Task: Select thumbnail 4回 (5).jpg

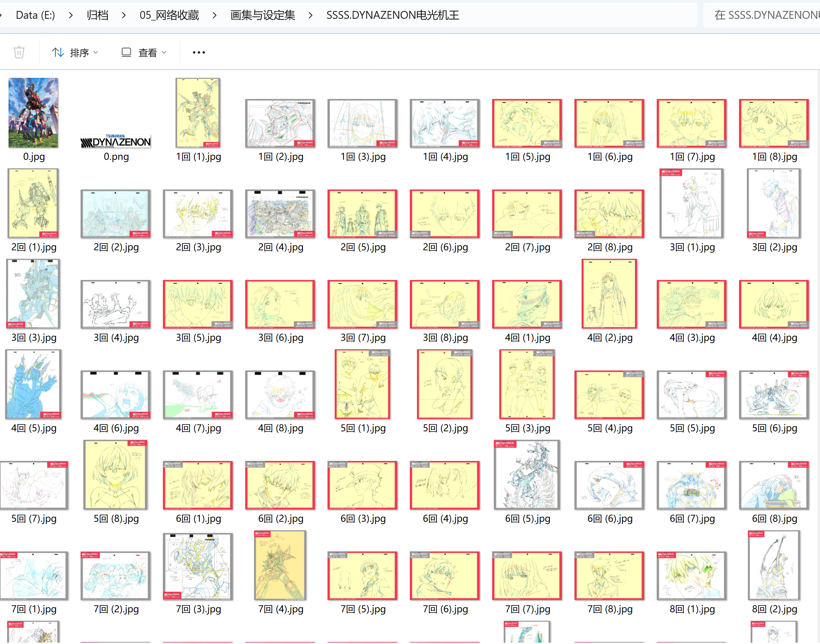Action: coord(33,384)
